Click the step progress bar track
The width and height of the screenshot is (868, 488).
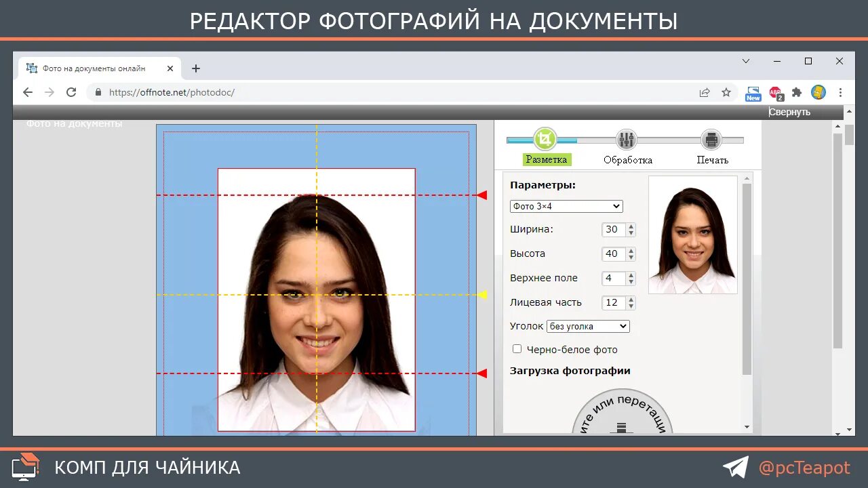(x=625, y=140)
